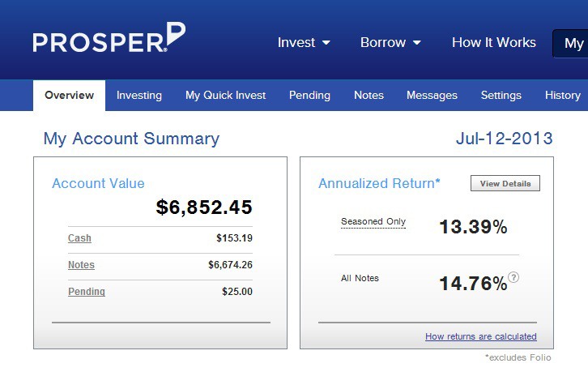
Task: Click the Pending account value link
Action: coord(87,292)
